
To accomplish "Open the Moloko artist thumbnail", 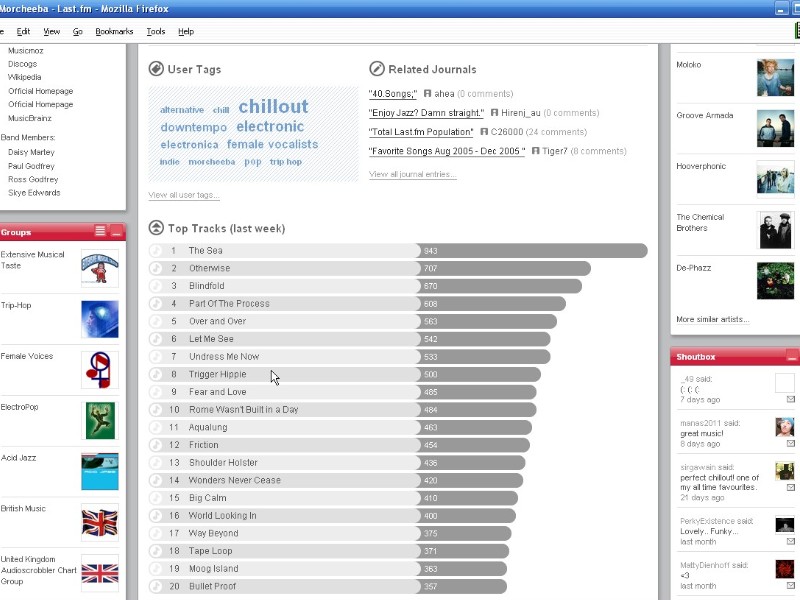I will [x=775, y=77].
